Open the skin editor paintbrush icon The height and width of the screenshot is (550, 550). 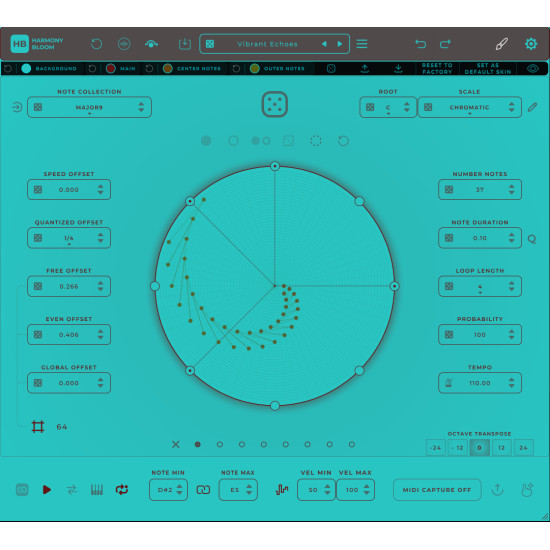(502, 44)
